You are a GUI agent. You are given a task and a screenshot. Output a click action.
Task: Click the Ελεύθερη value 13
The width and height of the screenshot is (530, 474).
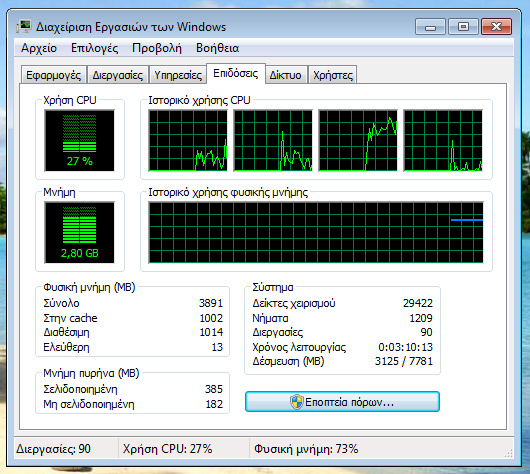point(217,347)
